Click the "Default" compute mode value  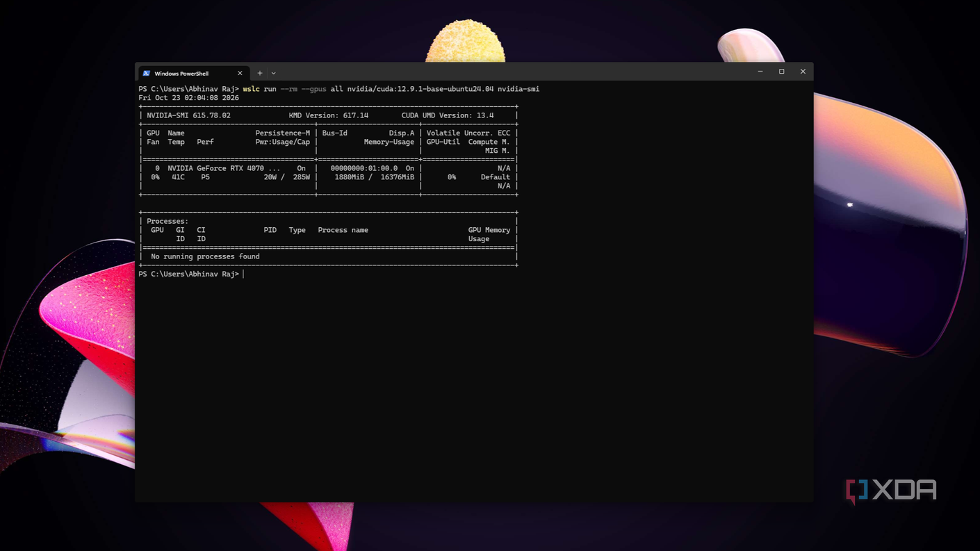pos(496,177)
